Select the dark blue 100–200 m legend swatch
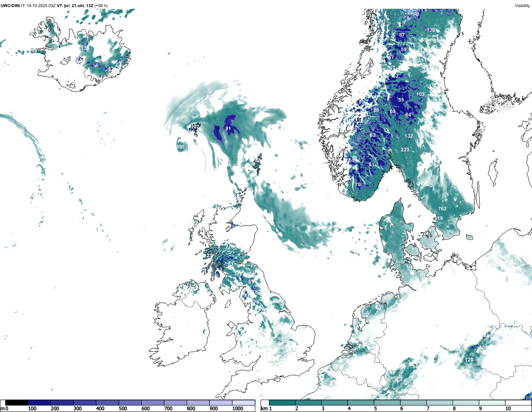Screen dimensions: 532x412 click(39, 403)
